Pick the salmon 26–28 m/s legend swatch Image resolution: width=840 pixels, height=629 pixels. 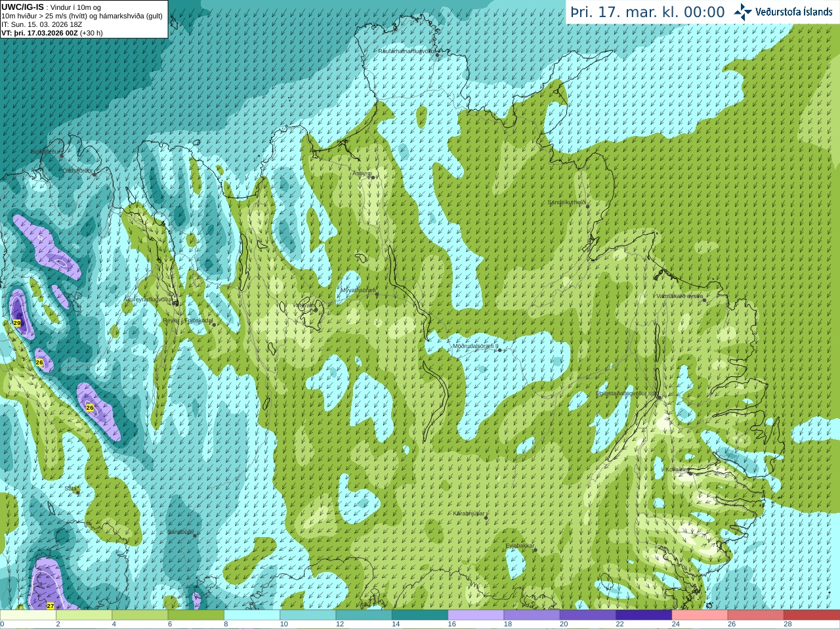755,615
